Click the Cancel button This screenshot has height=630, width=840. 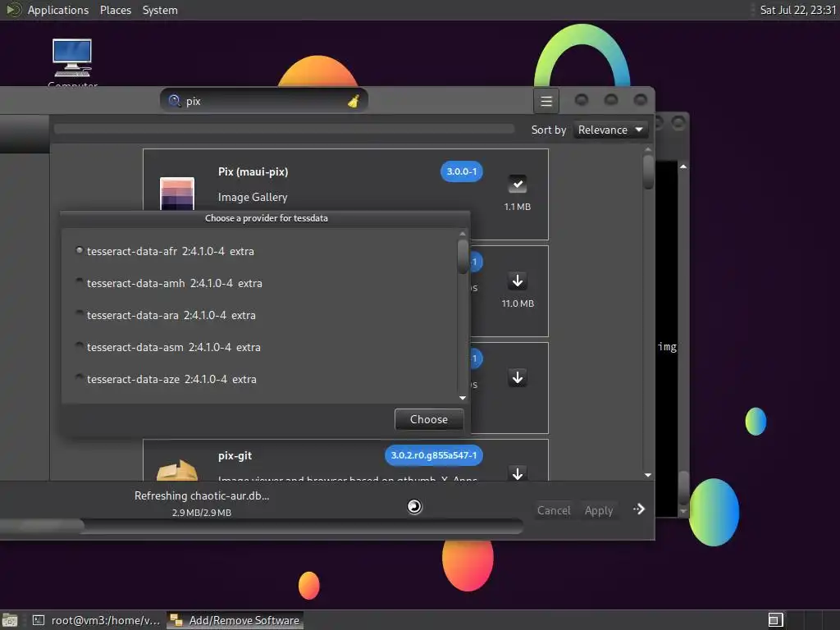[x=554, y=510]
